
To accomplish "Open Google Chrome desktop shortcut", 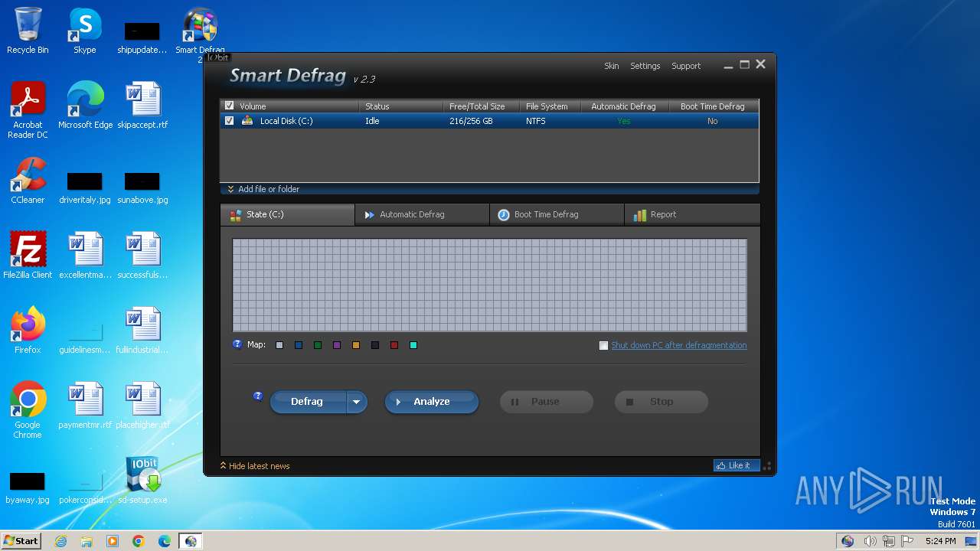I will click(x=28, y=410).
